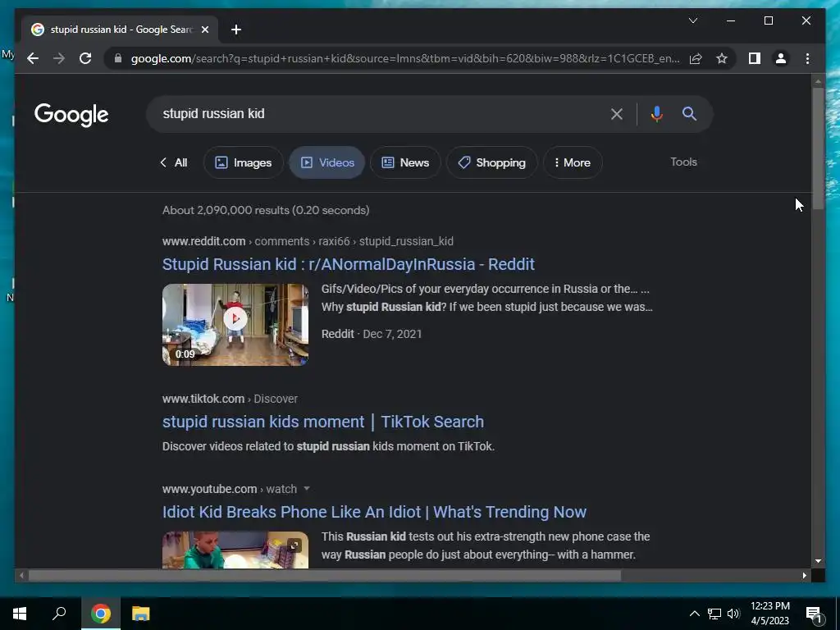Open the clock showing 12:23 PM
The width and height of the screenshot is (840, 630).
769,614
